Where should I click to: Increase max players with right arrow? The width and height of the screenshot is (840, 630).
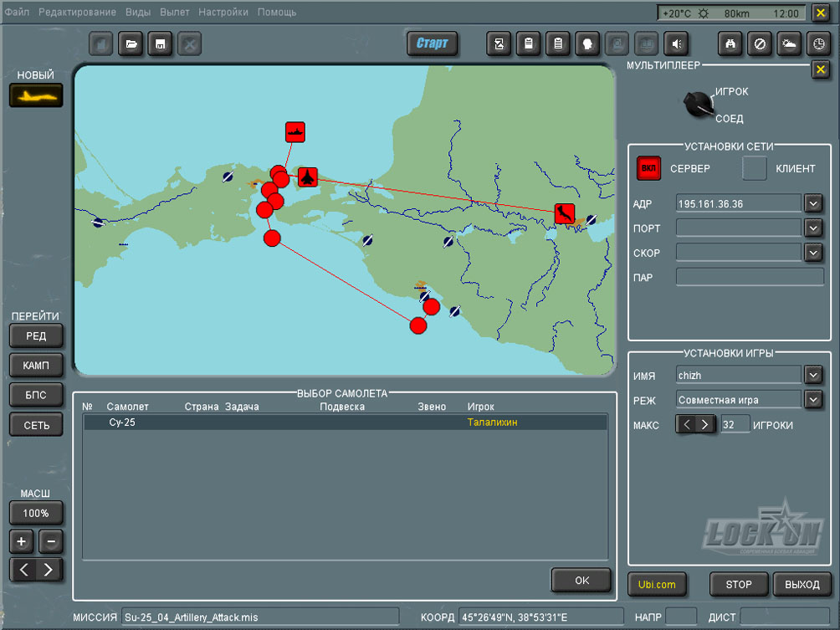[706, 424]
